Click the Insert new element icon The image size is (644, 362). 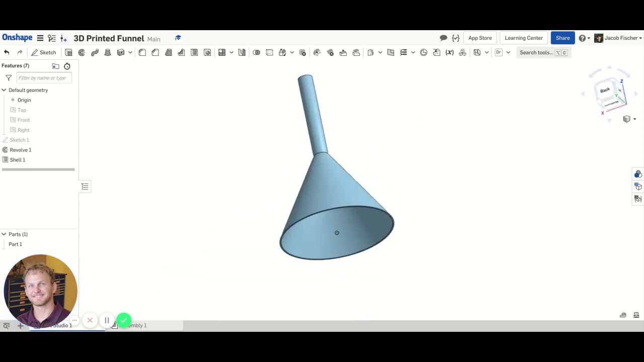[63, 38]
